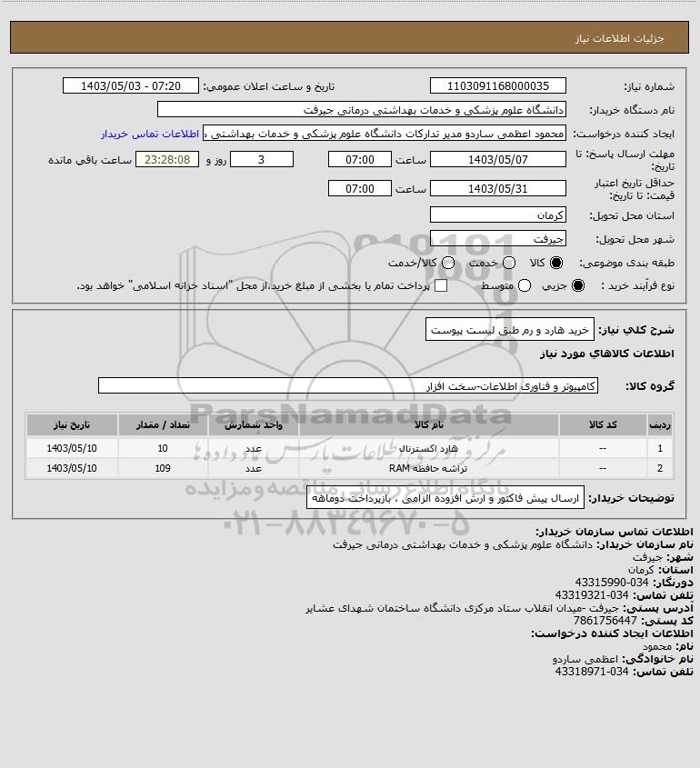Click the need number field 1103091168000035
Screen dimensions: 700x768
(x=497, y=85)
